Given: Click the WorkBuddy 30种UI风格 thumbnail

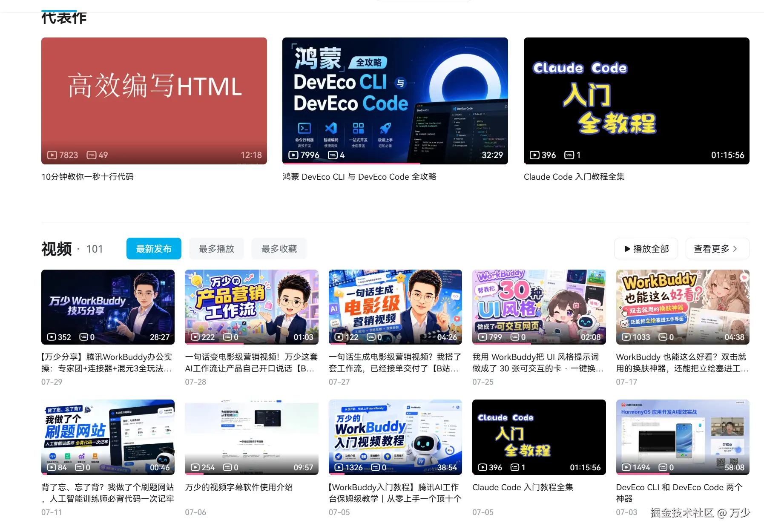Looking at the screenshot, I should tap(539, 307).
